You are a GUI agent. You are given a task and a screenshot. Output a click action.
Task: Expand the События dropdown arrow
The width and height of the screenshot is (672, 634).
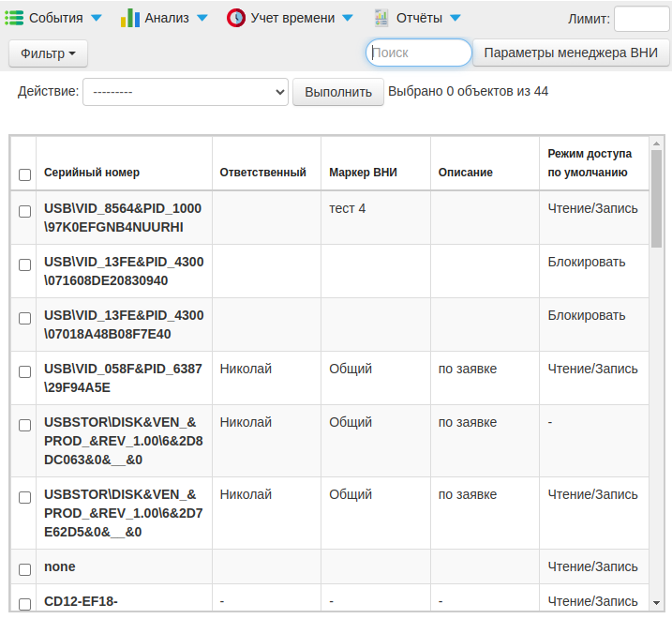[x=97, y=18]
